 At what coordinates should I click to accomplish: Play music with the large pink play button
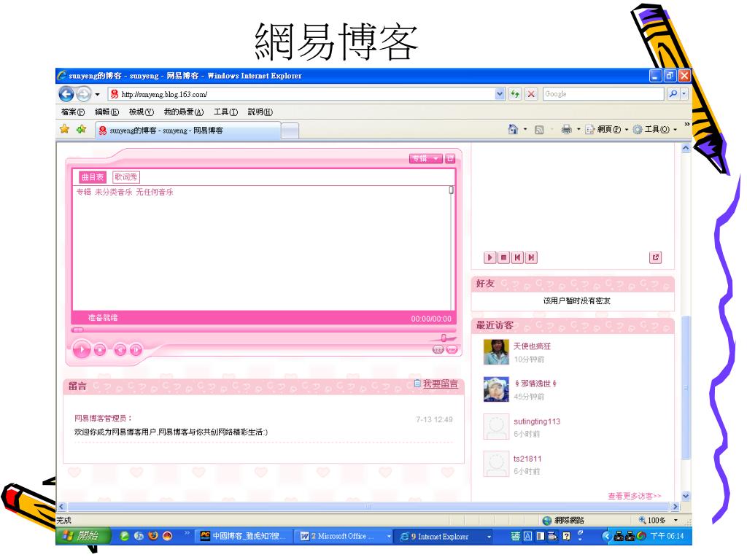pos(82,350)
